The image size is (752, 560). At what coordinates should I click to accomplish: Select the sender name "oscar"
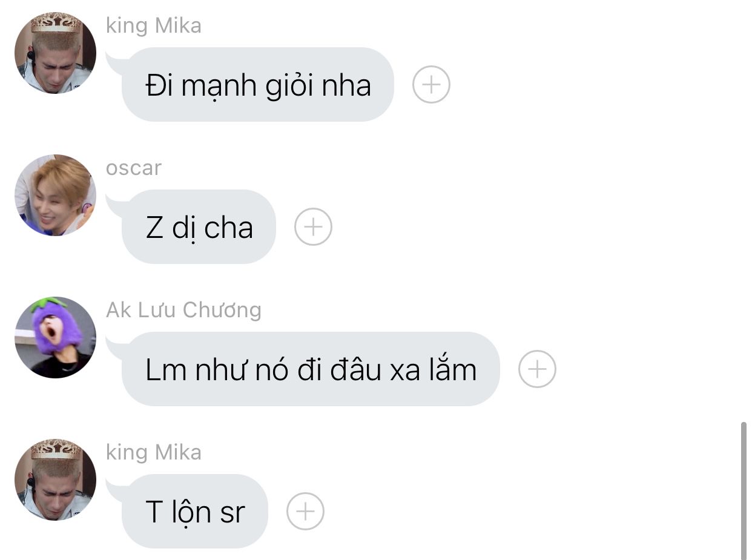point(134,168)
